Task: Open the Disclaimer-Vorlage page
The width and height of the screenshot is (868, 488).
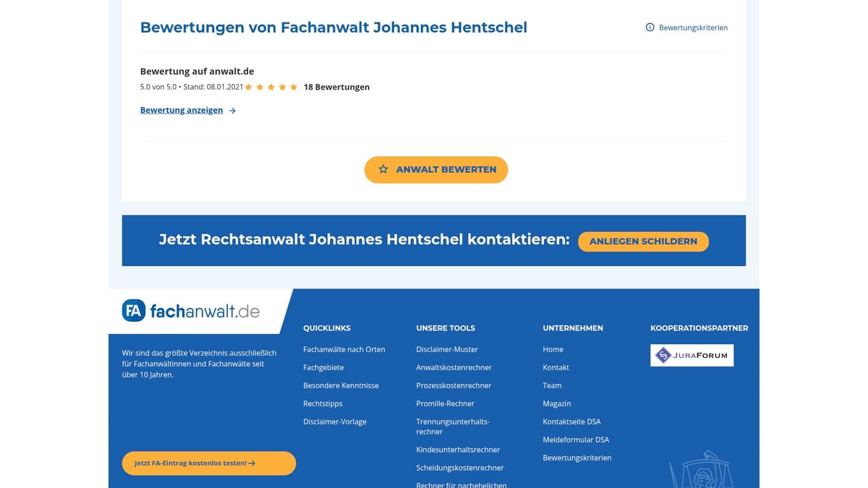Action: pyautogui.click(x=335, y=421)
